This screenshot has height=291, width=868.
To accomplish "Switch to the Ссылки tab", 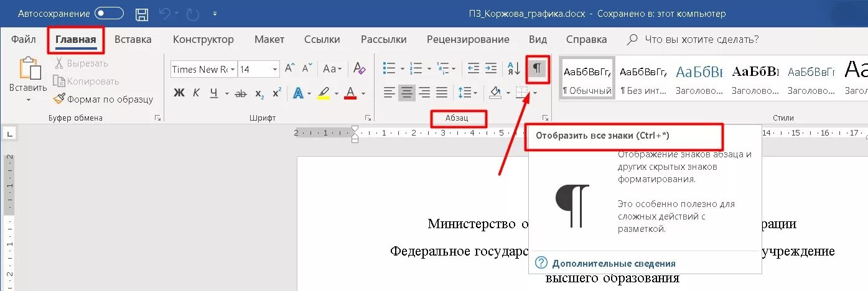I will tap(322, 39).
